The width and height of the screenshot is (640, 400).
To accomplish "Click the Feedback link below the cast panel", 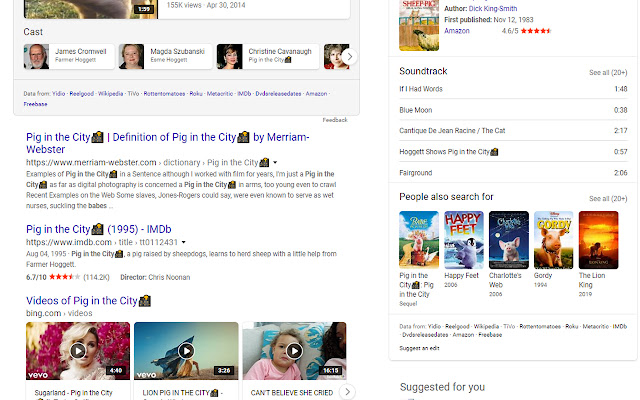I will (335, 120).
